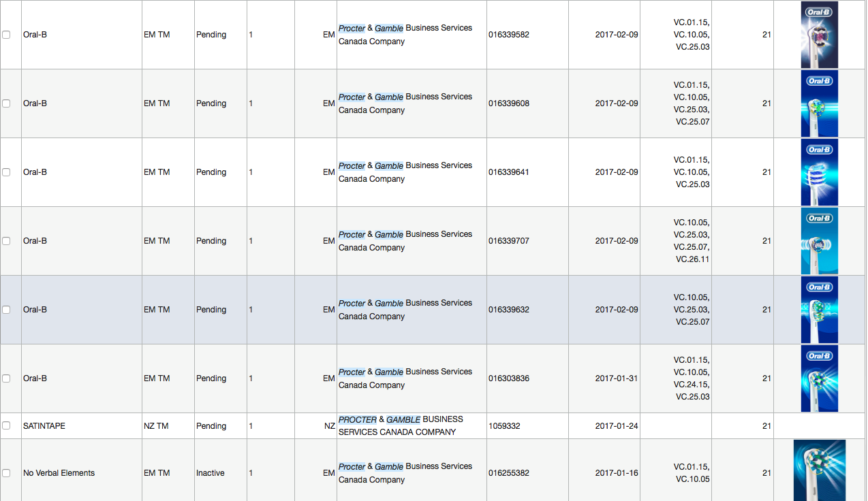Click application number 016339707
868x501 pixels.
[509, 241]
